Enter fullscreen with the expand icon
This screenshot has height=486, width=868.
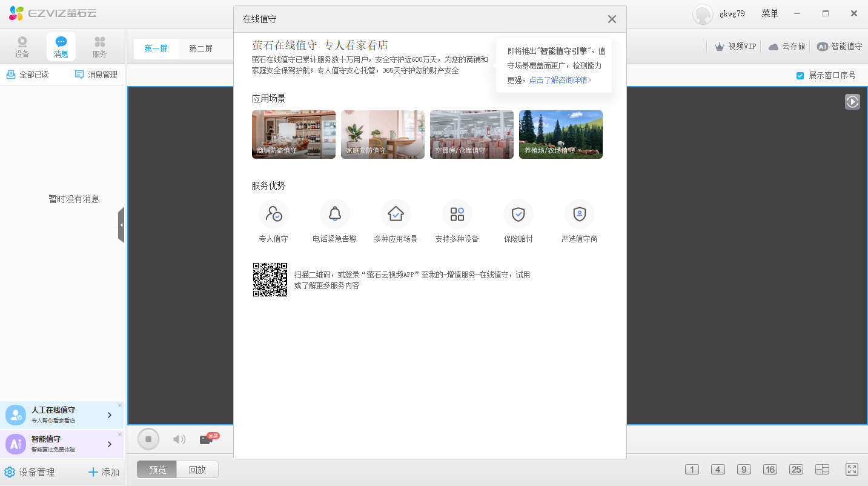852,470
